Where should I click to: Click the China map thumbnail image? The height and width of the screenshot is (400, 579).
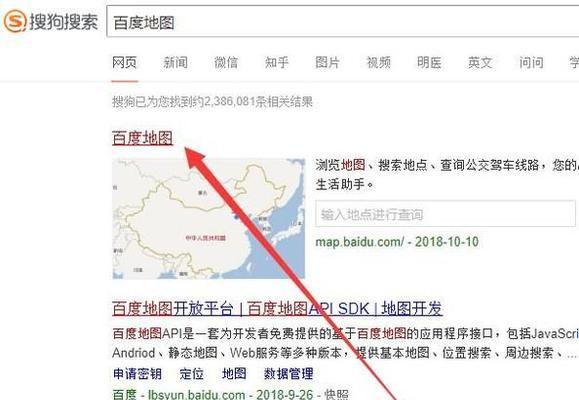click(x=209, y=219)
